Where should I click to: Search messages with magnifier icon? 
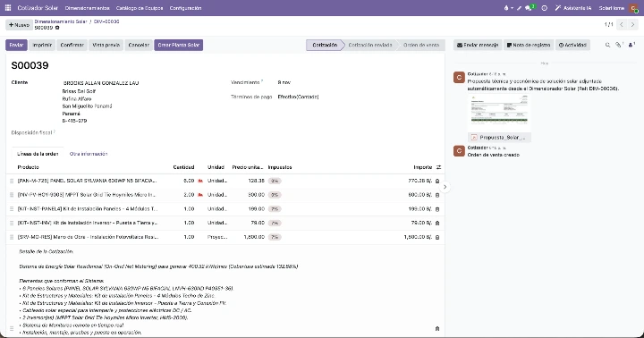coord(607,45)
